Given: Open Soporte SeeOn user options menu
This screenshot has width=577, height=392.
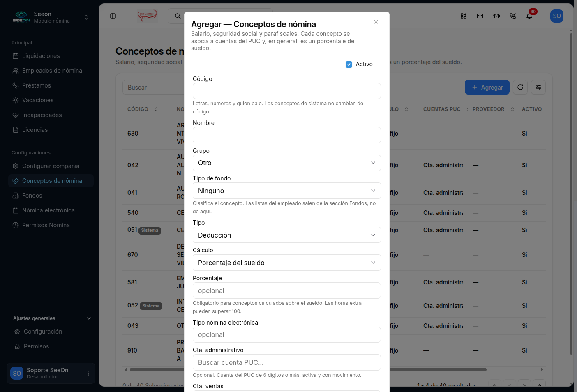Looking at the screenshot, I should pyautogui.click(x=88, y=373).
